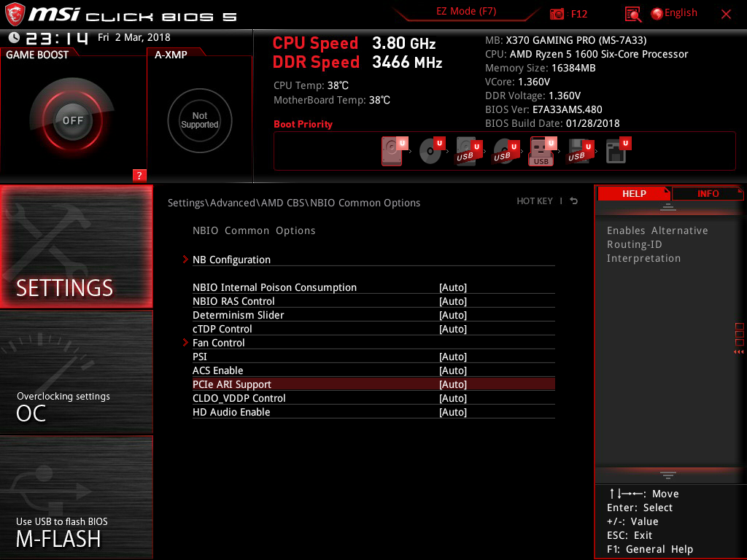The height and width of the screenshot is (560, 747).
Task: Switch to EZ Mode (F7)
Action: [x=466, y=12]
